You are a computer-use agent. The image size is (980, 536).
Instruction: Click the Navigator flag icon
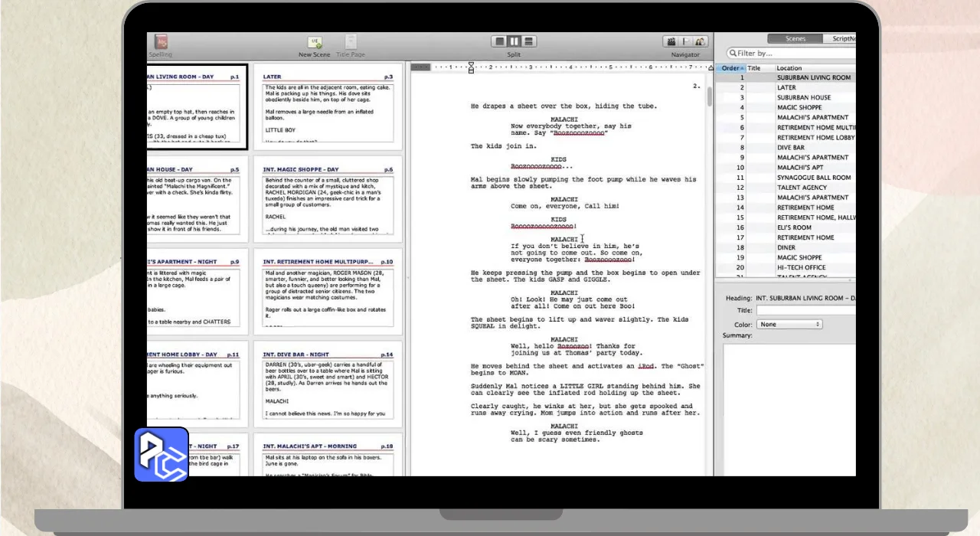(x=686, y=41)
